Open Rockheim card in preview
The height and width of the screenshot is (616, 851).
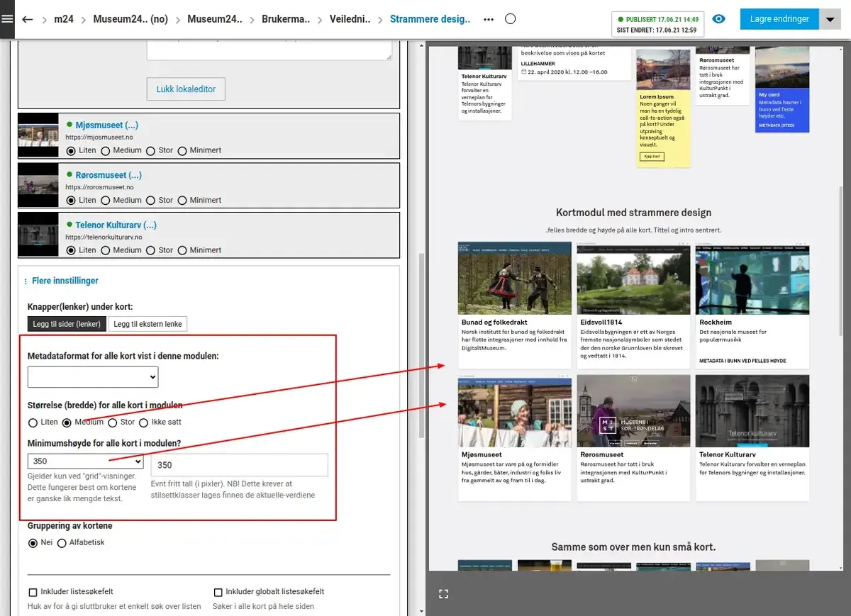coord(752,305)
